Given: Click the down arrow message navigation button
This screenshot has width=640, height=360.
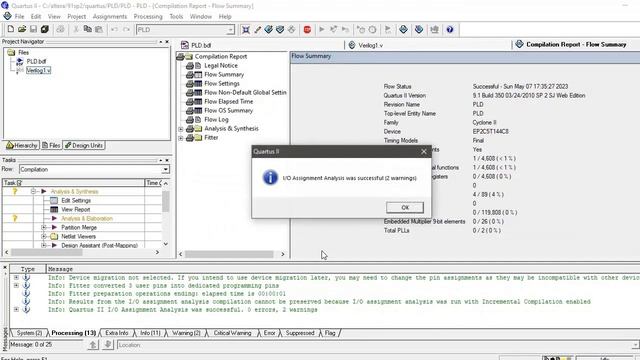Looking at the screenshot, I should click(x=108, y=345).
